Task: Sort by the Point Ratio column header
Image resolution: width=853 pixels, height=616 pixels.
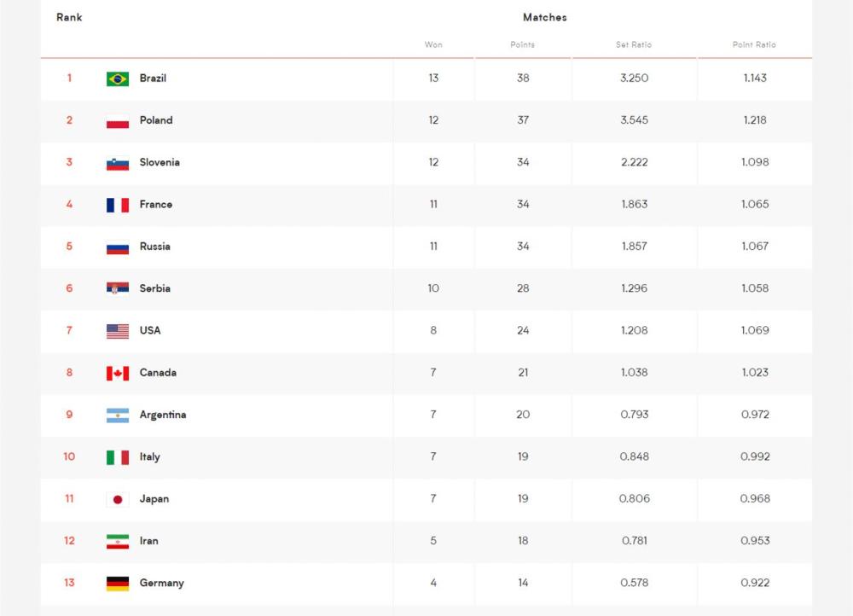Action: 755,44
